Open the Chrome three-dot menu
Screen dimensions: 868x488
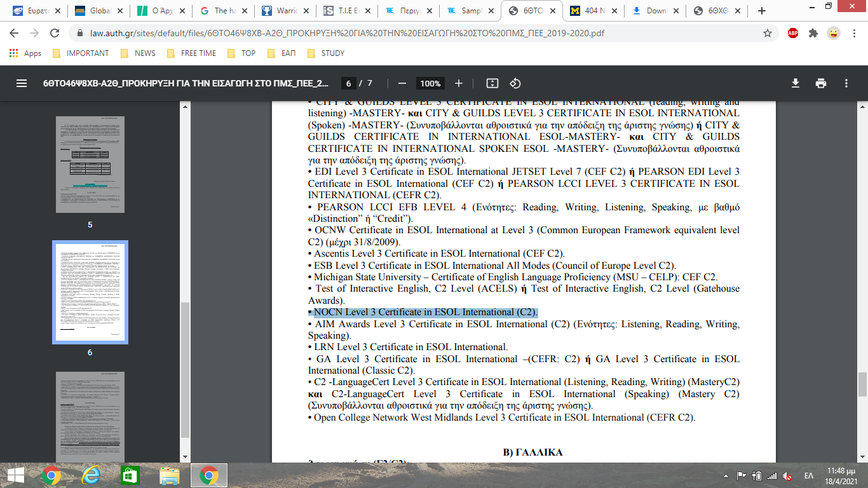pyautogui.click(x=853, y=33)
